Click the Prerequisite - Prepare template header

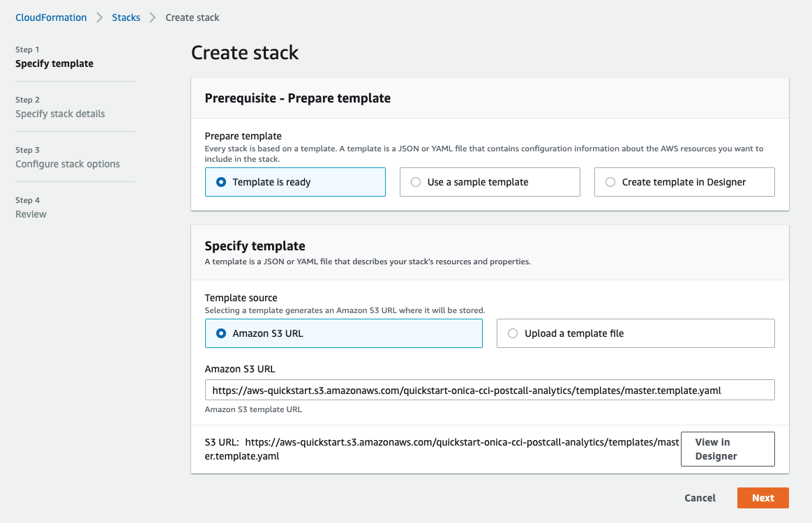(x=298, y=98)
